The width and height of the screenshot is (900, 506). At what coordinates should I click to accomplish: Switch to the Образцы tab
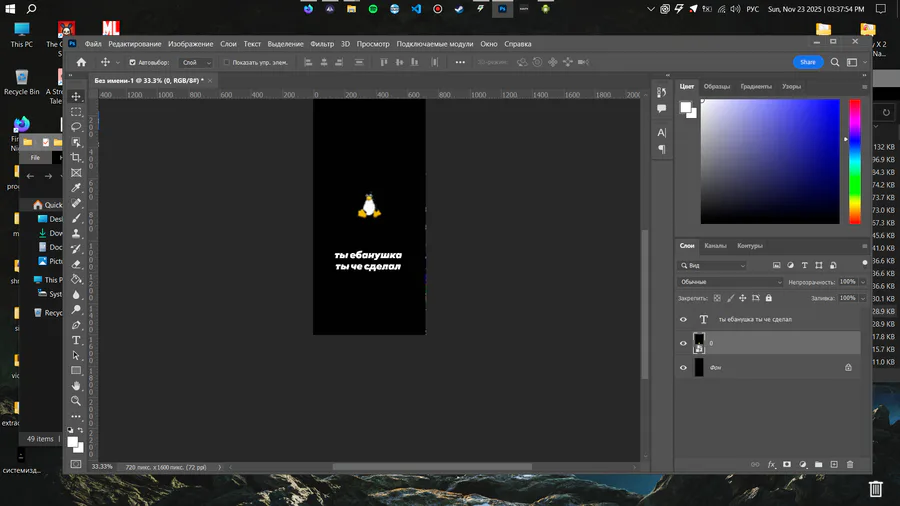[x=717, y=87]
